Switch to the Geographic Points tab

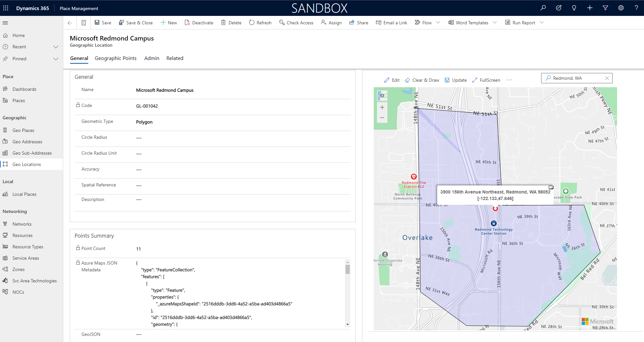(x=115, y=58)
